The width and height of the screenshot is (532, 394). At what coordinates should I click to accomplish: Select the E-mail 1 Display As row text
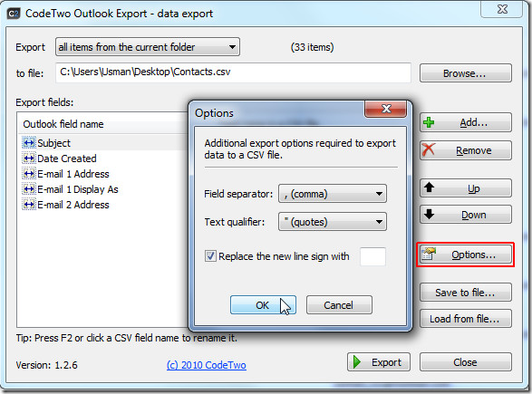click(x=78, y=189)
